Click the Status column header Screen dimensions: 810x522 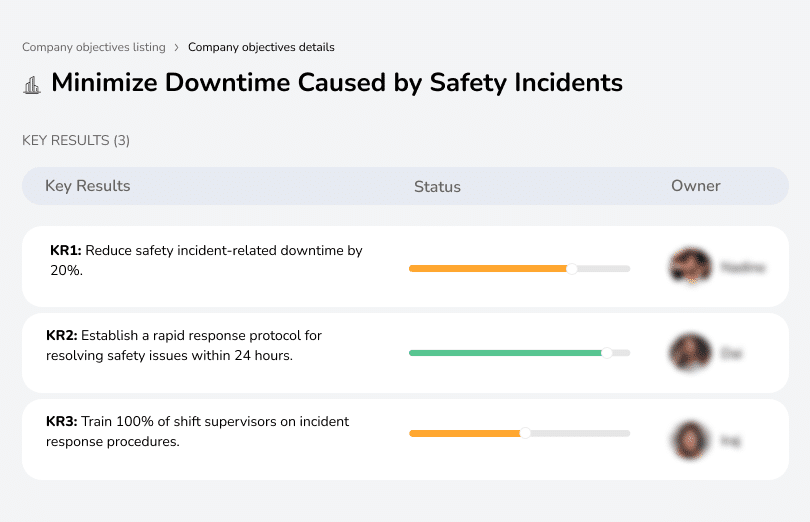point(437,187)
